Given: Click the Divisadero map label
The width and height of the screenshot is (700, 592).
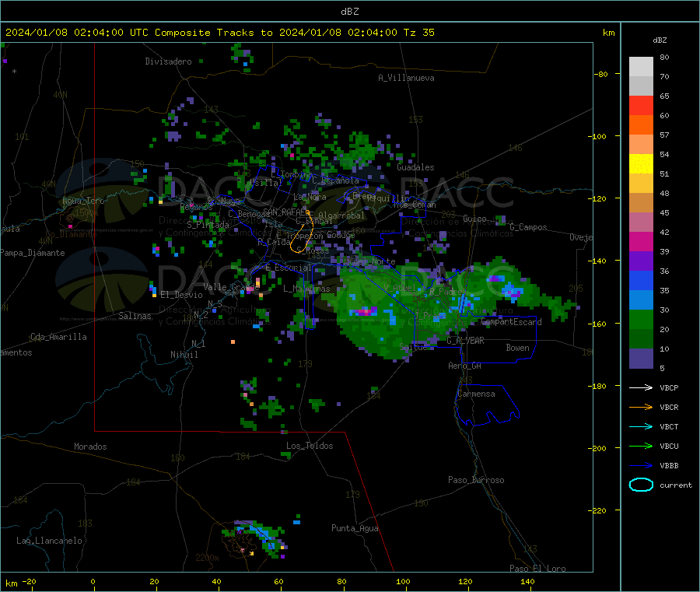Looking at the screenshot, I should [x=168, y=61].
